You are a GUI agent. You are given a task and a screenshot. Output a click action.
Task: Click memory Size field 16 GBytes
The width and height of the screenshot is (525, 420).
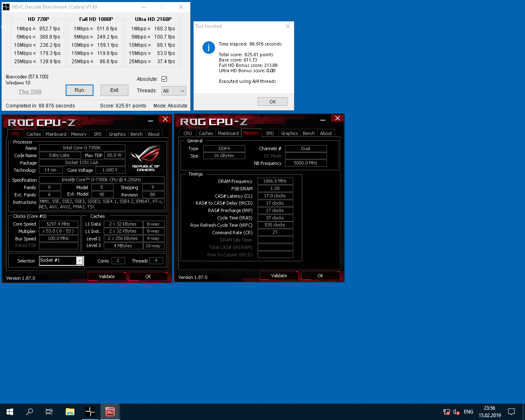click(x=224, y=155)
